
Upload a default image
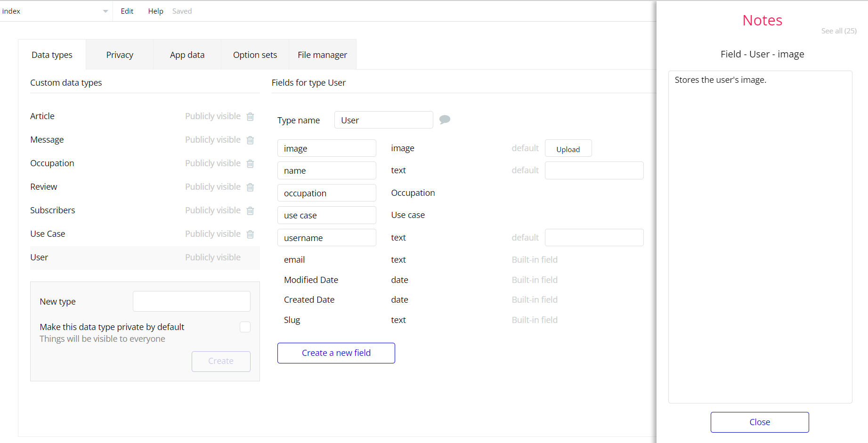[x=568, y=149]
